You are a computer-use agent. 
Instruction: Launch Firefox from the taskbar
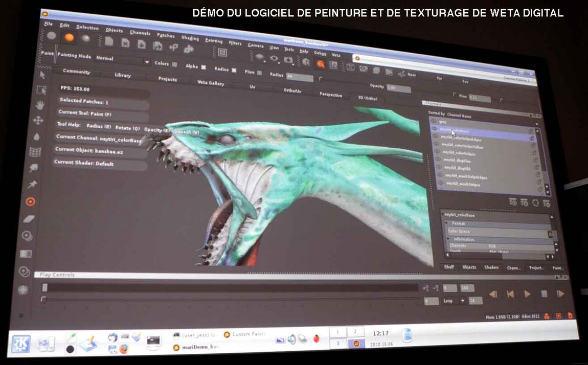point(124,349)
